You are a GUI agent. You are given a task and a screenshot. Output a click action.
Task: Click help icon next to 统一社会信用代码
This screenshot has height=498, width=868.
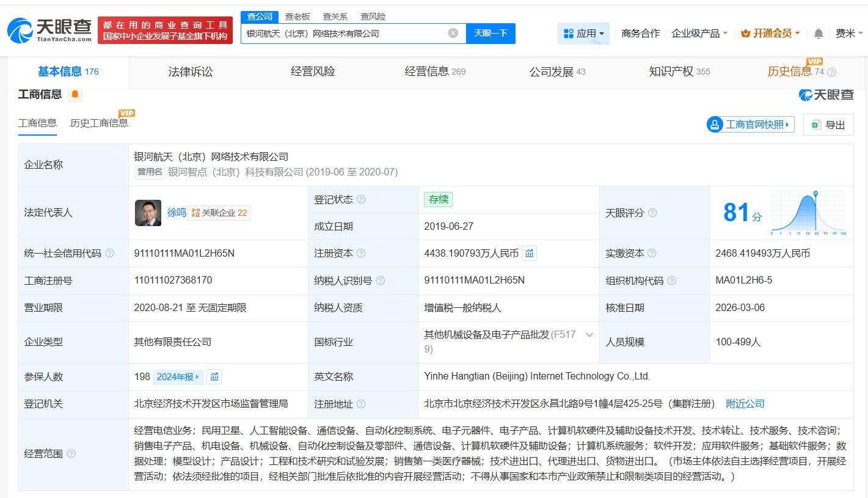coord(110,253)
